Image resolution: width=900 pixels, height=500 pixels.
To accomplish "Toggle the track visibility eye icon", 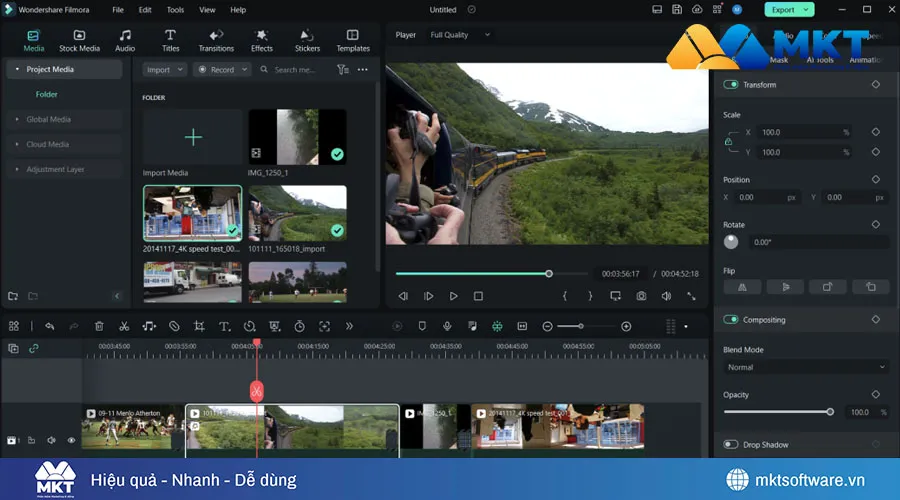I will 71,440.
